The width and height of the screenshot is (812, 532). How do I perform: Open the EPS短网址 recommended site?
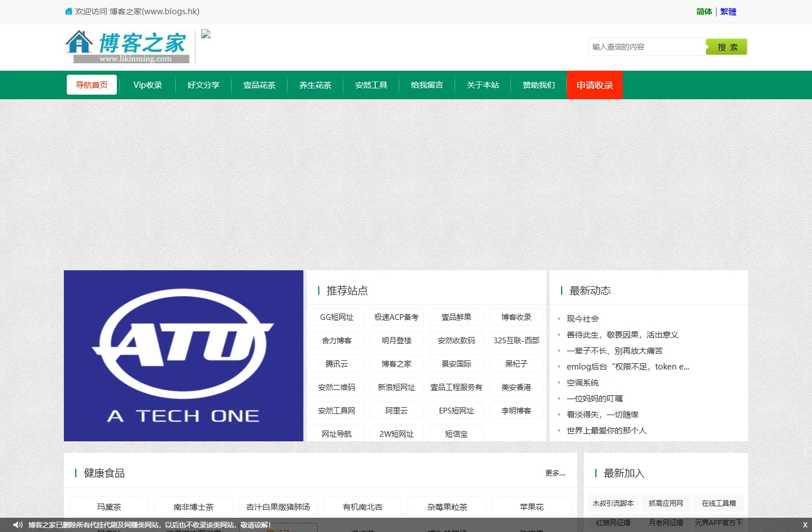click(456, 411)
